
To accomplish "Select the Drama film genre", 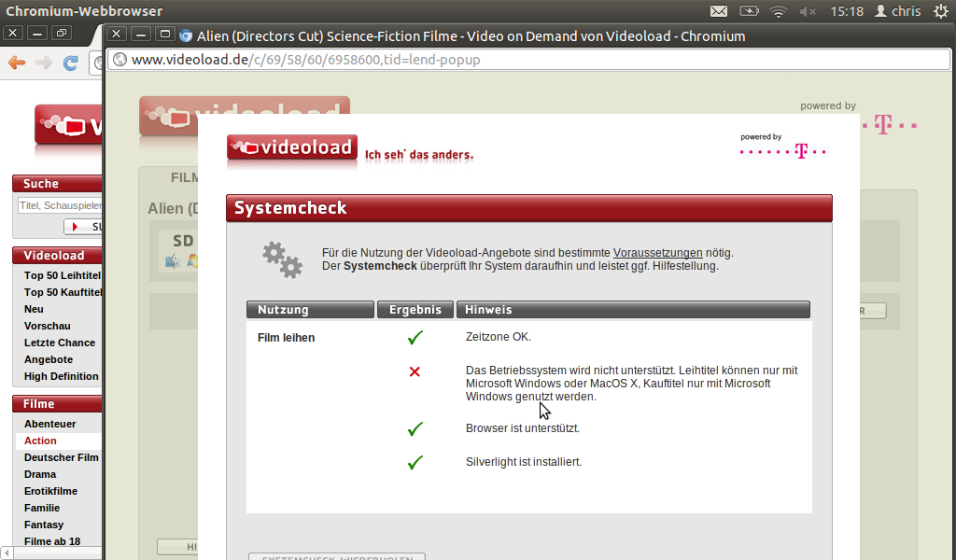I will 39,474.
